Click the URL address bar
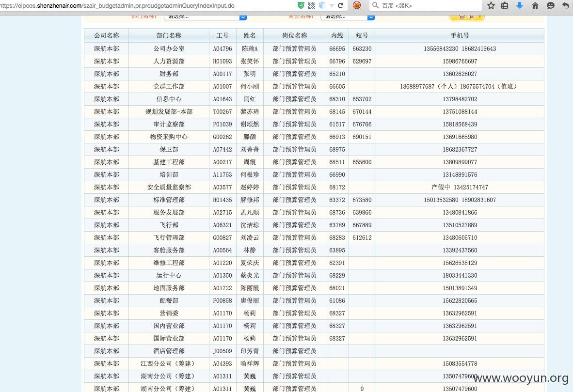 point(146,5)
